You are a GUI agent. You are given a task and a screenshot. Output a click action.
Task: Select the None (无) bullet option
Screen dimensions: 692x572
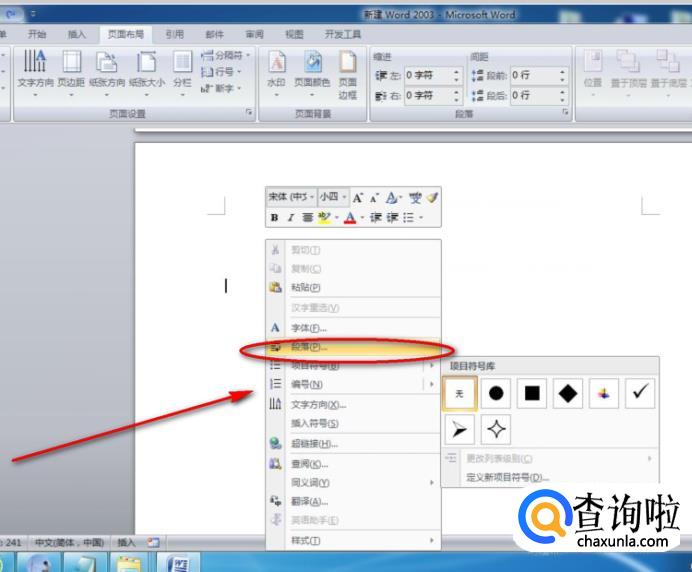pos(459,393)
